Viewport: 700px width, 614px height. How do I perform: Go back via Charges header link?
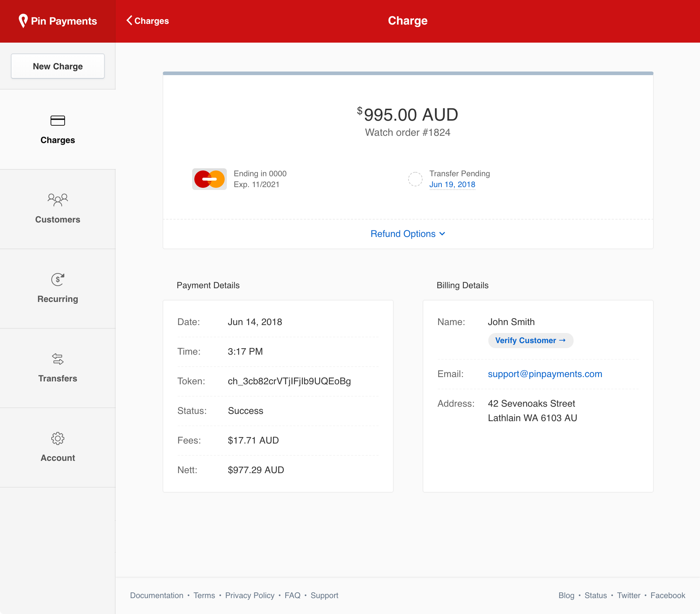pyautogui.click(x=148, y=21)
